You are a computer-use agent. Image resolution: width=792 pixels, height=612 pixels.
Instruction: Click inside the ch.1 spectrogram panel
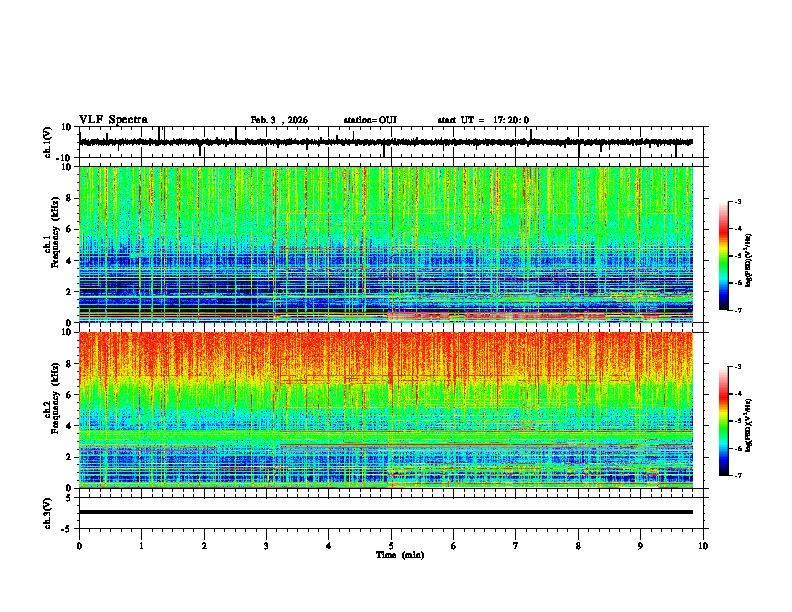[x=386, y=244]
